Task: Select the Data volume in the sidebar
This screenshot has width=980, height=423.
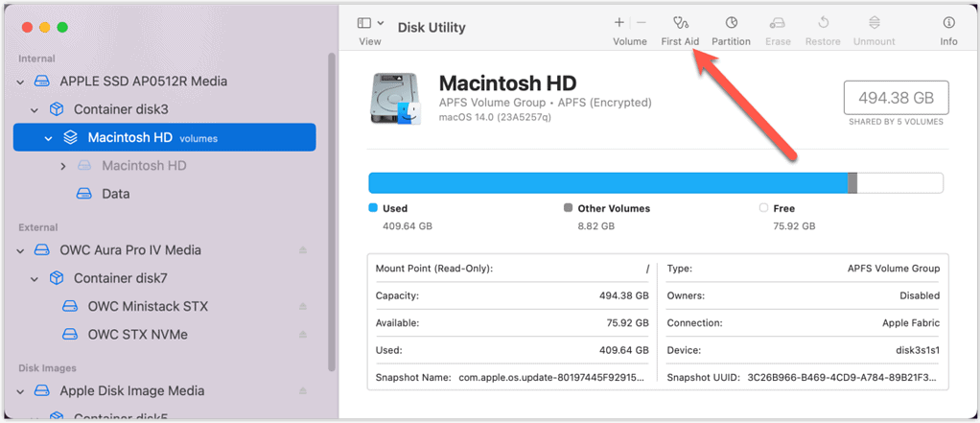Action: pyautogui.click(x=115, y=194)
